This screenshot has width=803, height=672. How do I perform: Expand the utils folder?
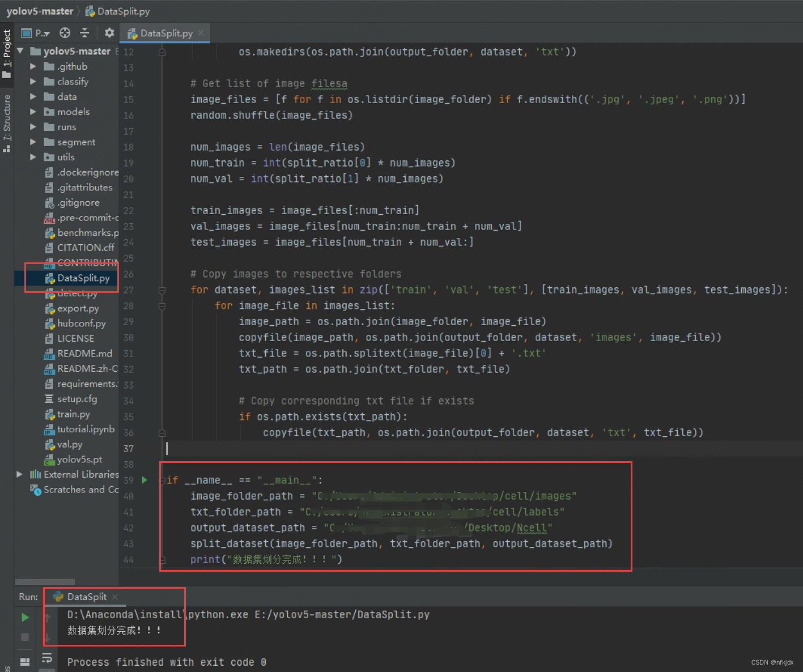coord(33,157)
